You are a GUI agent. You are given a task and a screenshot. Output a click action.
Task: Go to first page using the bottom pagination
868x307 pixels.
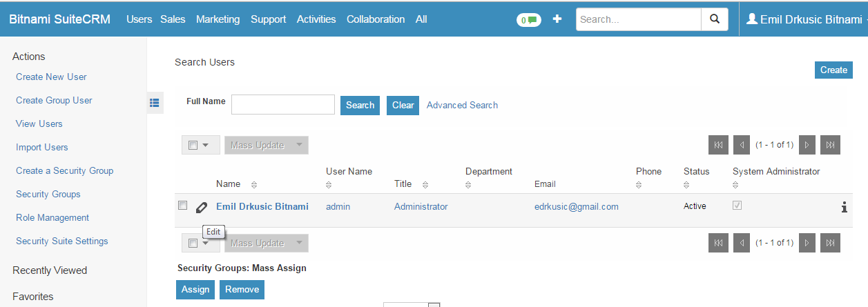coord(718,243)
